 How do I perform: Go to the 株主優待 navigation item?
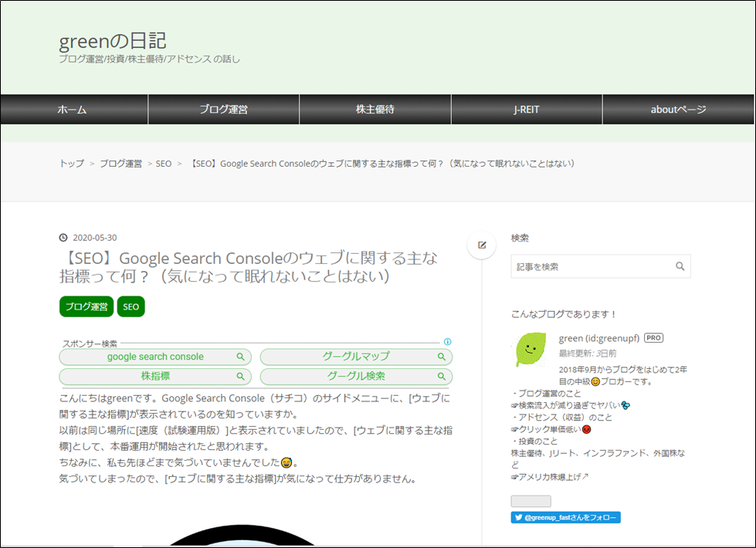375,110
